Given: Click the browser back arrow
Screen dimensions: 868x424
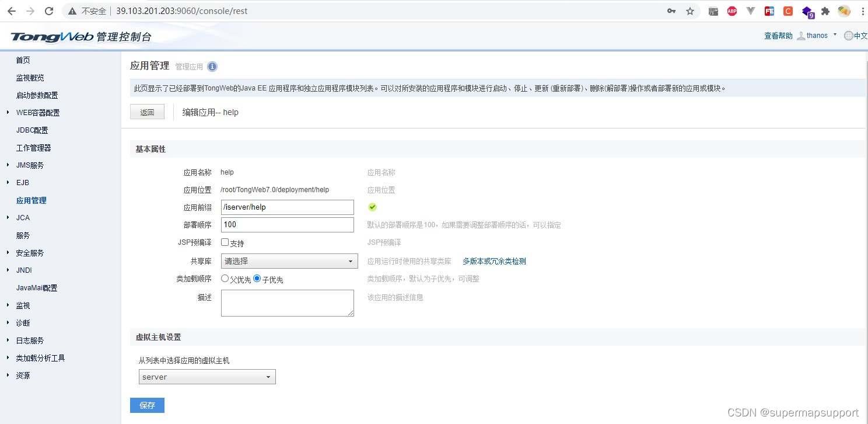Looking at the screenshot, I should click(12, 11).
